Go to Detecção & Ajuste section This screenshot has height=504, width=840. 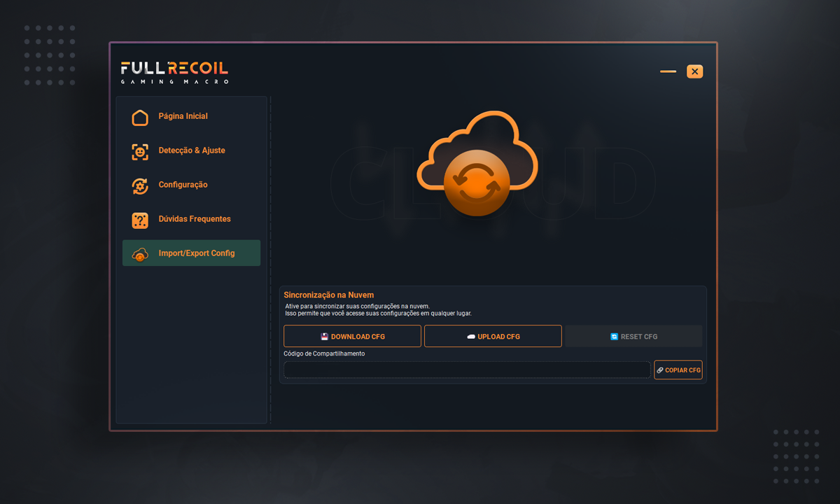191,150
